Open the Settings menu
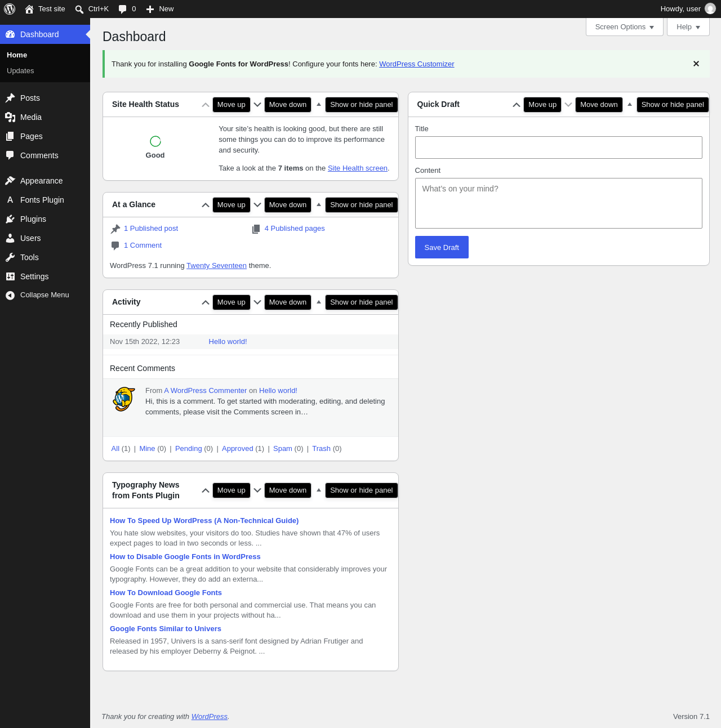 tap(45, 276)
